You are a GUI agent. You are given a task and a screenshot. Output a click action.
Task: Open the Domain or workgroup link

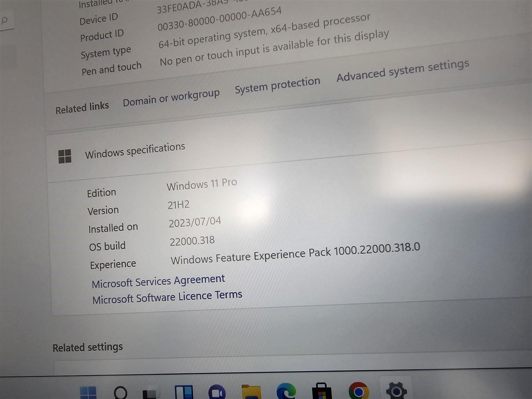[171, 98]
